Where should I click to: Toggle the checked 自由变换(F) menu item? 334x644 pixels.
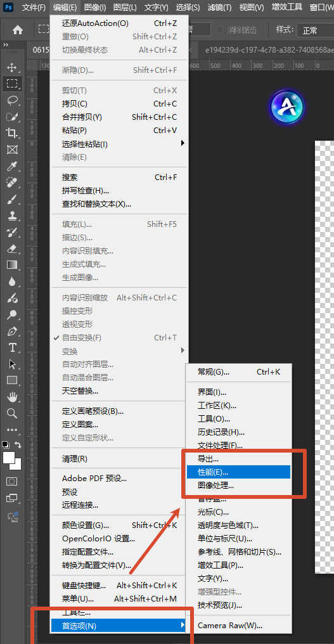coord(119,338)
